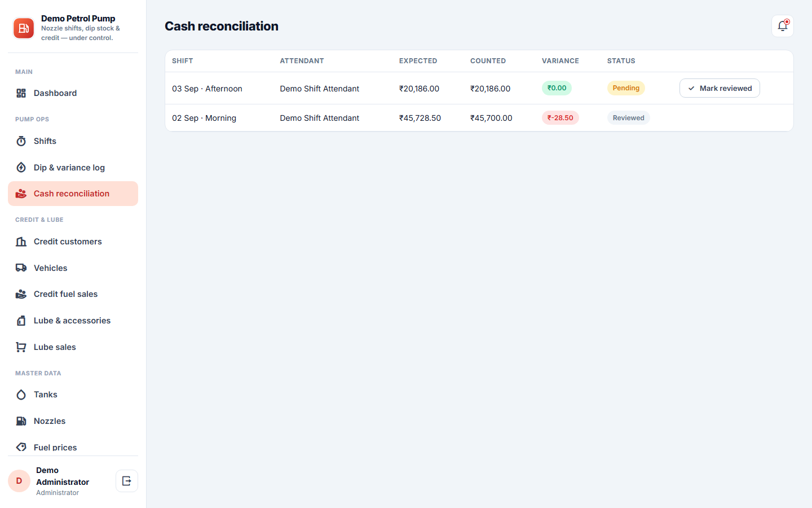This screenshot has height=508, width=812.
Task: Click the ₹0.00 variance badge
Action: click(x=557, y=88)
